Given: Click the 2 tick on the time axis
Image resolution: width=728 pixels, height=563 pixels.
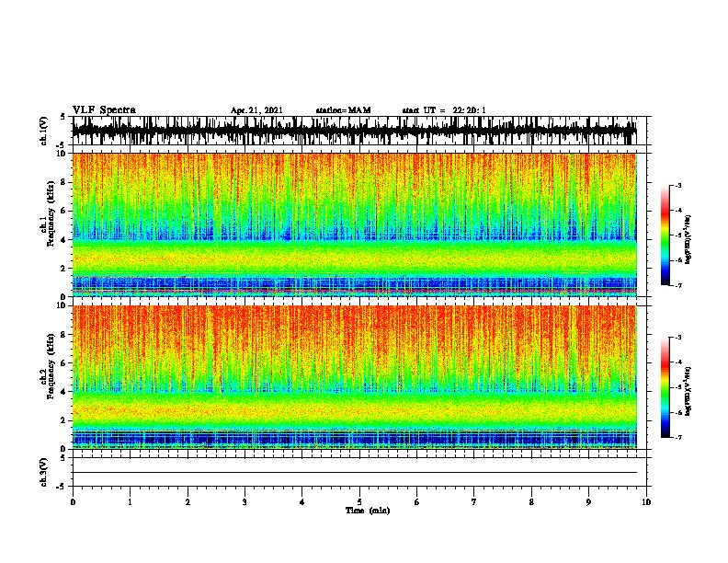Looking at the screenshot, I should click(x=188, y=502).
